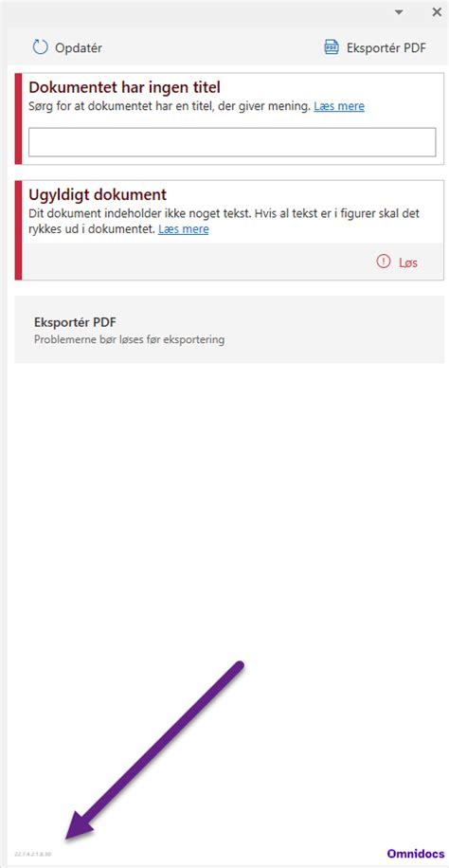
Task: Close the accessibility task pane
Action: point(437,12)
